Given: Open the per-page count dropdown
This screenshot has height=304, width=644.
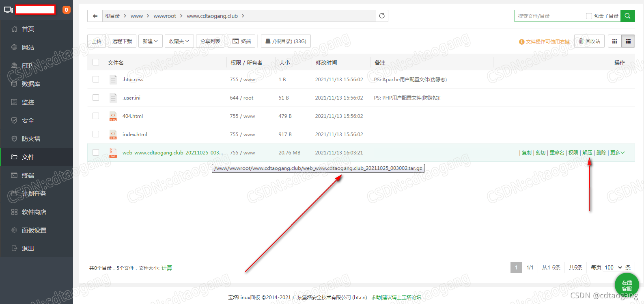Looking at the screenshot, I should (613, 267).
